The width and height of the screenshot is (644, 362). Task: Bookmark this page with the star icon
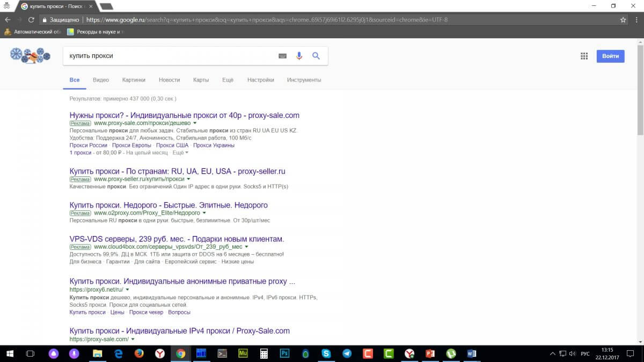coord(623,20)
